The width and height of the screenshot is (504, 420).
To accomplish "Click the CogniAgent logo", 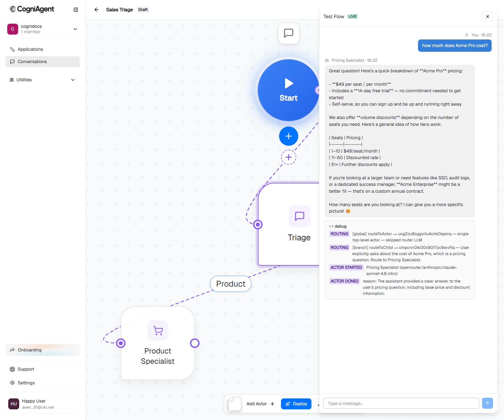I will [32, 9].
